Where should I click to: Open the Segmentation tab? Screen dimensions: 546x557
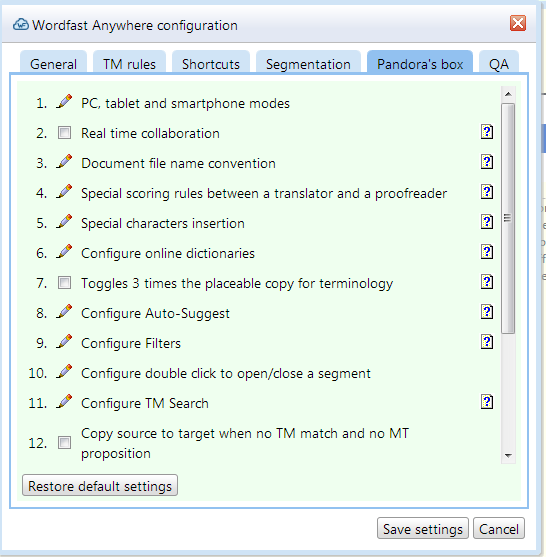click(308, 64)
